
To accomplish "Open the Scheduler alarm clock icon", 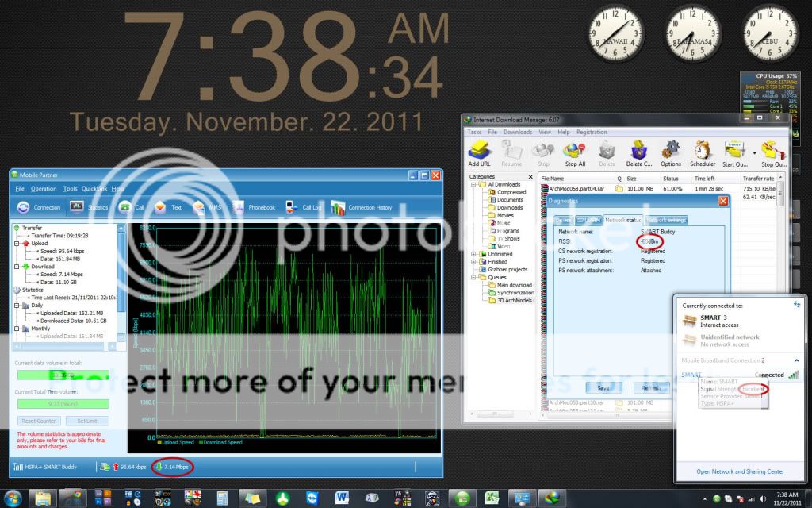I will click(x=703, y=150).
